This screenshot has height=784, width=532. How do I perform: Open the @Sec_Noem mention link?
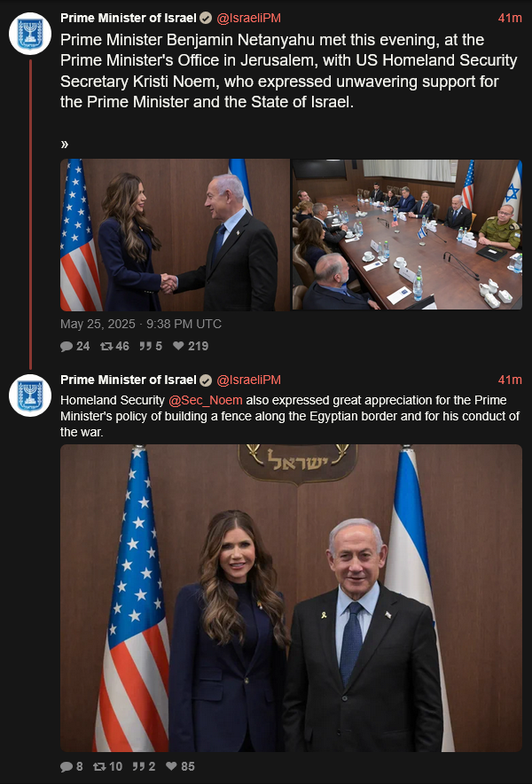pos(206,401)
